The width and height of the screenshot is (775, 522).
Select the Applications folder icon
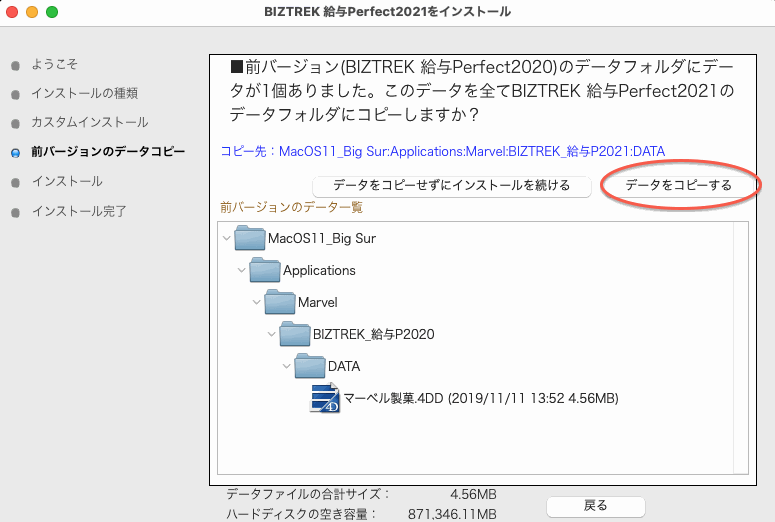(265, 271)
